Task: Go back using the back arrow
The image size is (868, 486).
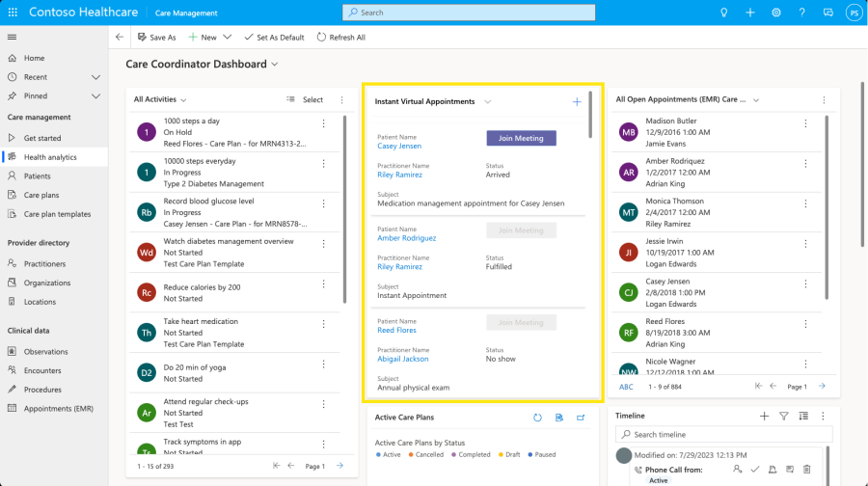Action: click(120, 37)
